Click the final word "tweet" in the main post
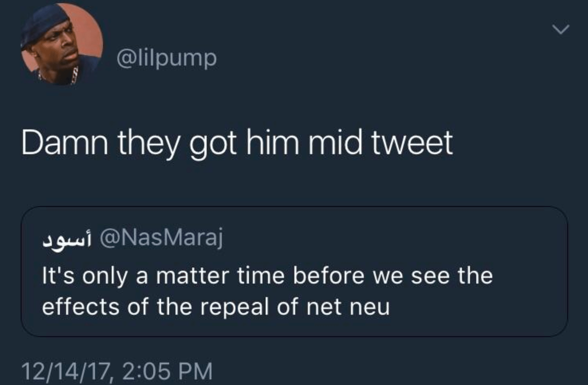588x385 pixels. (x=412, y=143)
